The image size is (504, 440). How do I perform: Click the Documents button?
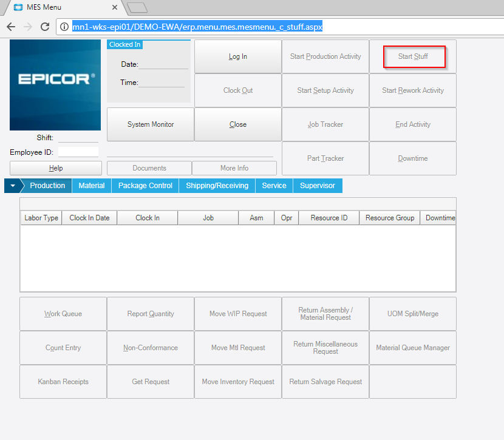[x=149, y=168]
